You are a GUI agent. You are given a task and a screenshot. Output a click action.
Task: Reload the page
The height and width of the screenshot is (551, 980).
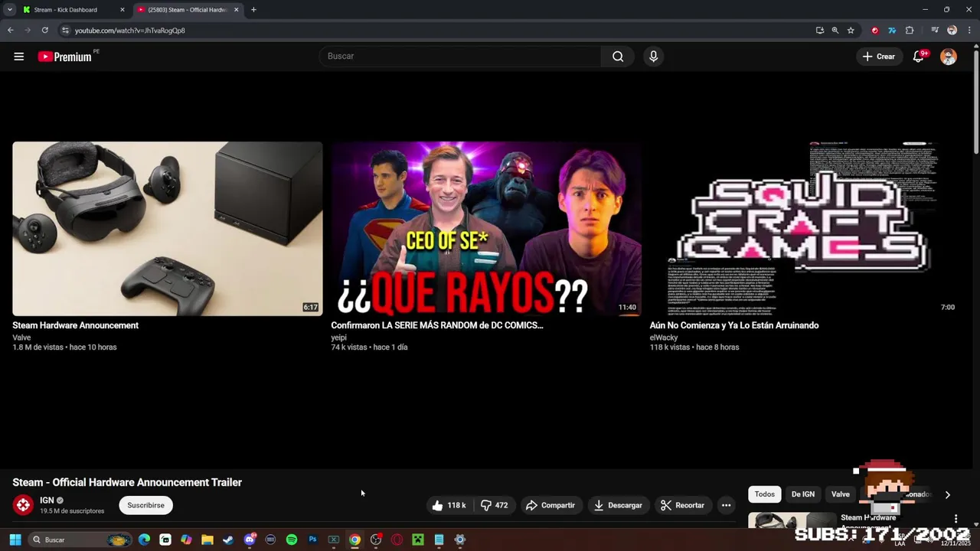click(44, 31)
